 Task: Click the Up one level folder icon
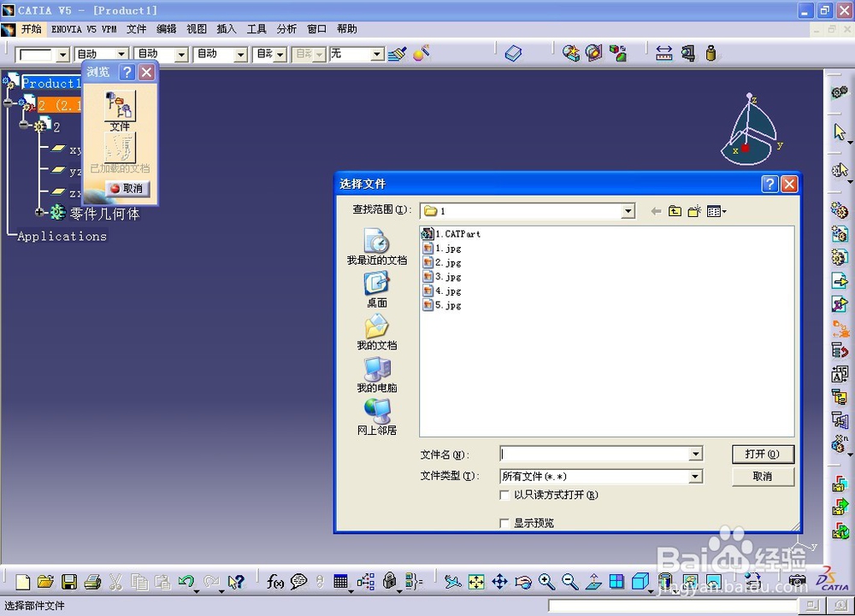point(675,211)
